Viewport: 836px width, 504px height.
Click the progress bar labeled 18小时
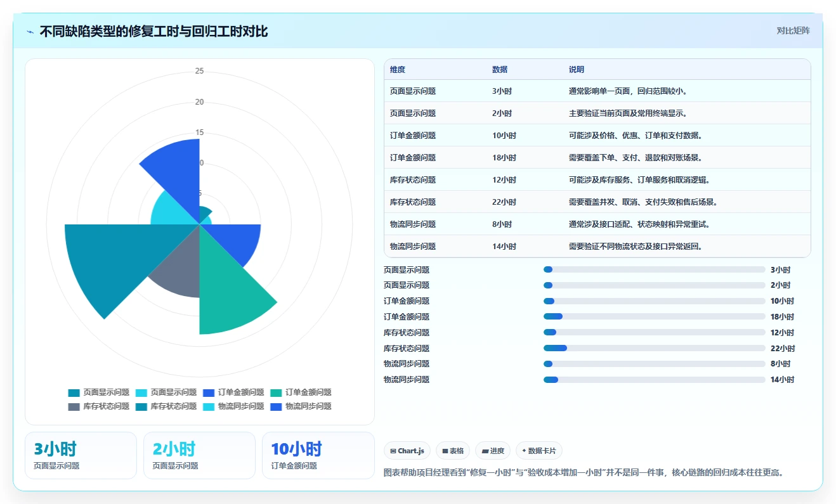pyautogui.click(x=655, y=316)
